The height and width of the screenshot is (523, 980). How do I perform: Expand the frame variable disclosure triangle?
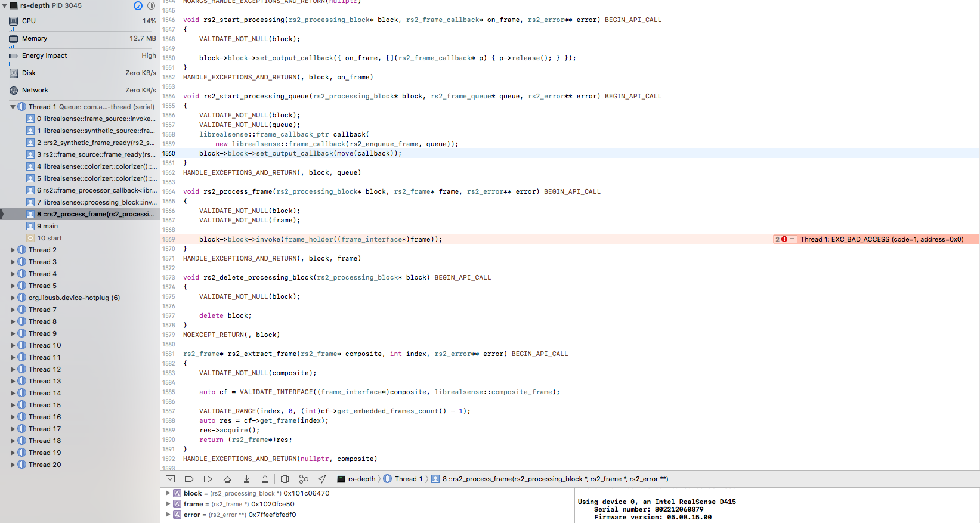[168, 504]
